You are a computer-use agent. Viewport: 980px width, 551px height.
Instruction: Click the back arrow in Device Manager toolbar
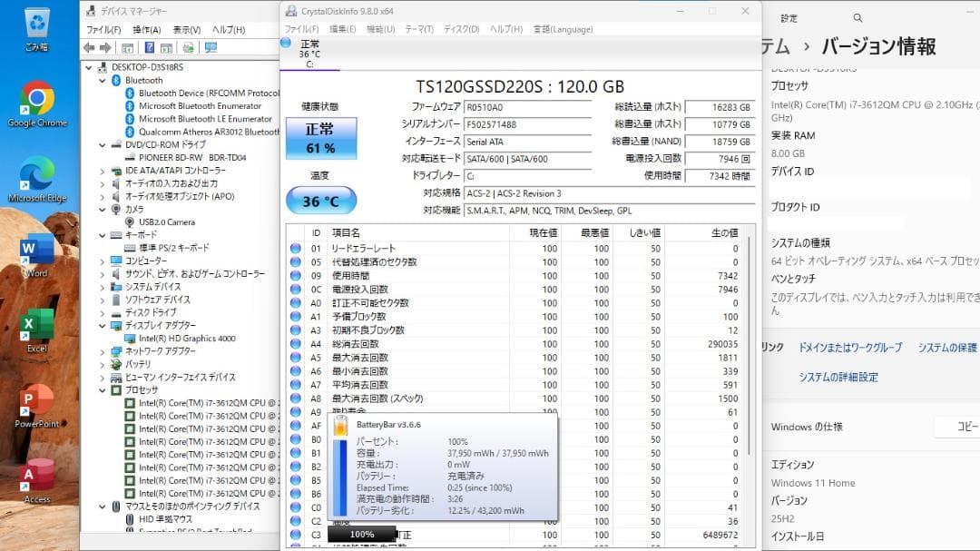click(88, 46)
